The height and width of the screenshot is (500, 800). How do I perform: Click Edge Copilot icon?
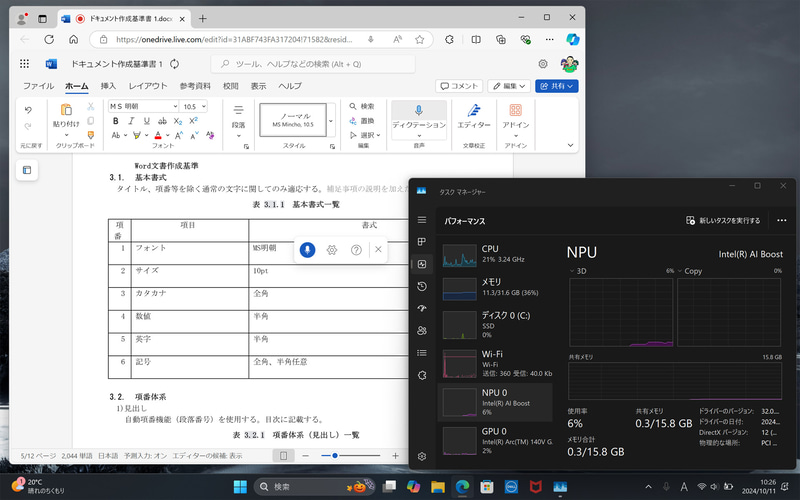click(572, 39)
